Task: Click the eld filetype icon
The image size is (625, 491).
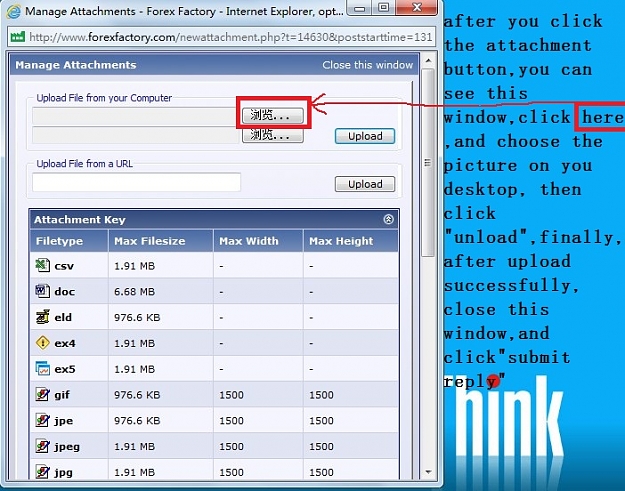Action: (42, 317)
